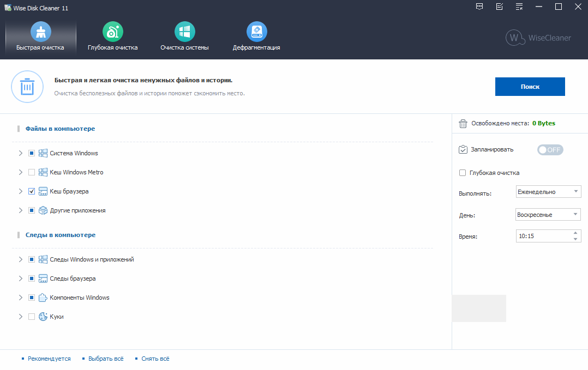Turn on the Запланировать OFF switch
Image resolution: width=588 pixels, height=370 pixels.
550,150
